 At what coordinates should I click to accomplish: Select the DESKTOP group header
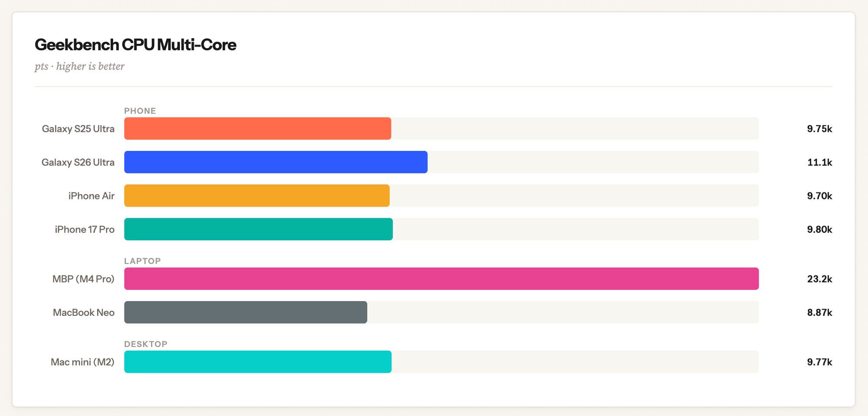point(145,344)
